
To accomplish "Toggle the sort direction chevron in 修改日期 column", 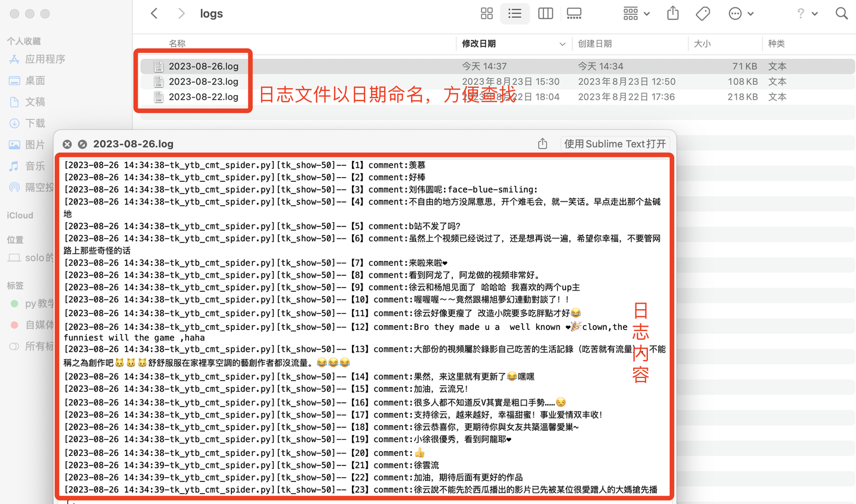I will point(562,44).
